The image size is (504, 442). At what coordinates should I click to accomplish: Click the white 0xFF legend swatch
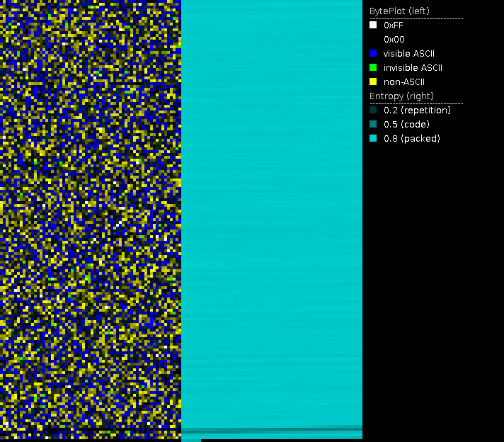coord(373,25)
